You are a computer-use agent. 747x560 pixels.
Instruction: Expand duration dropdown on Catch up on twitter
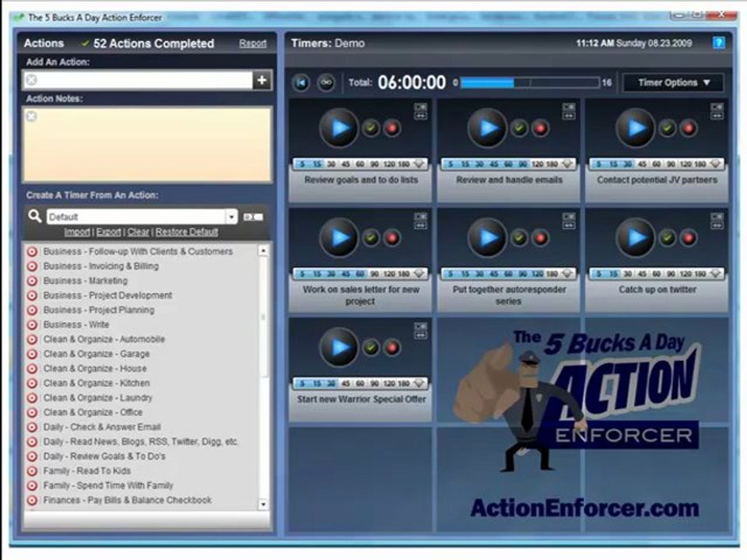pyautogui.click(x=716, y=273)
